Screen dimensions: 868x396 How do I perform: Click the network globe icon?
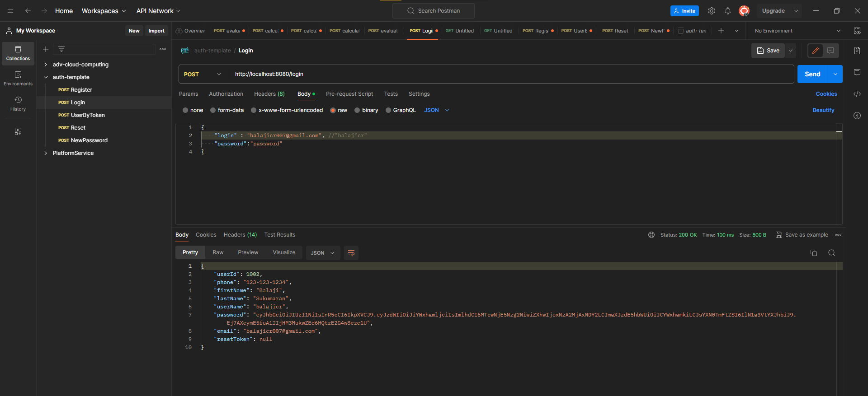(651, 235)
